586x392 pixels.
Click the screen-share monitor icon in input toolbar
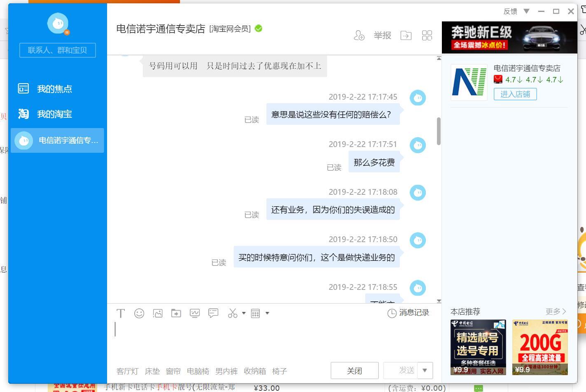click(x=195, y=313)
